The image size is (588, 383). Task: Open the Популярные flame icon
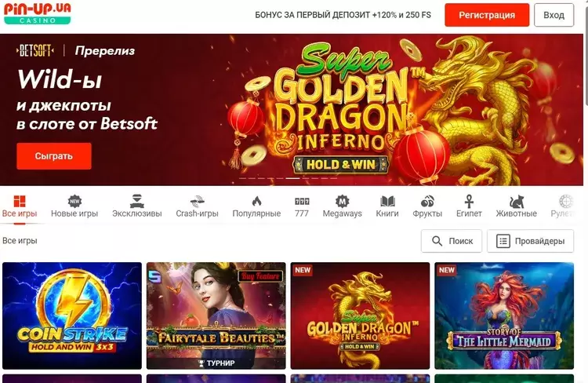tap(256, 201)
